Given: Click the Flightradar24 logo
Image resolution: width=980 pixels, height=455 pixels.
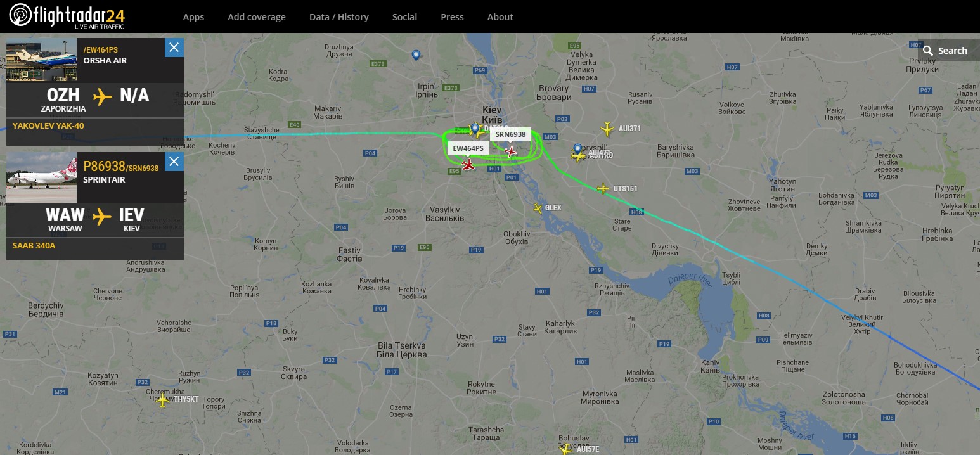Looking at the screenshot, I should [67, 16].
